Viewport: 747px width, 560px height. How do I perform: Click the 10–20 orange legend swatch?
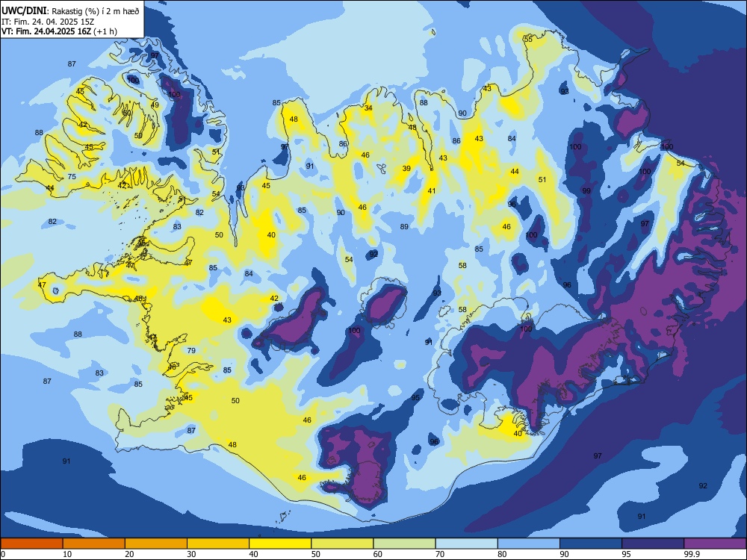pos(94,544)
